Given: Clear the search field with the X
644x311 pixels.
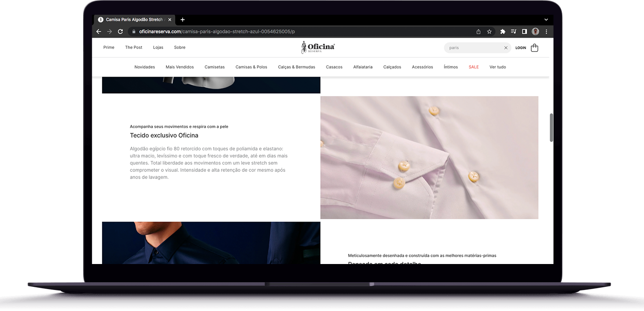Looking at the screenshot, I should [x=506, y=47].
